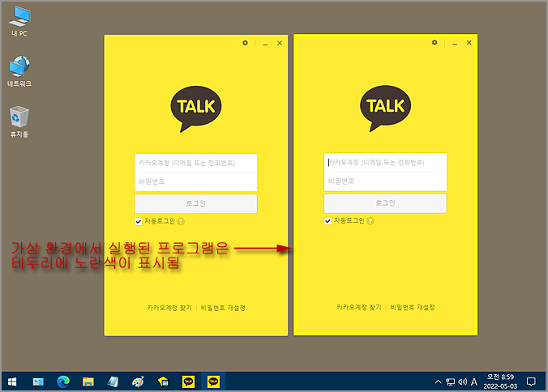The image size is (548, 392).
Task: Open File Explorer from the taskbar
Action: pos(88,382)
